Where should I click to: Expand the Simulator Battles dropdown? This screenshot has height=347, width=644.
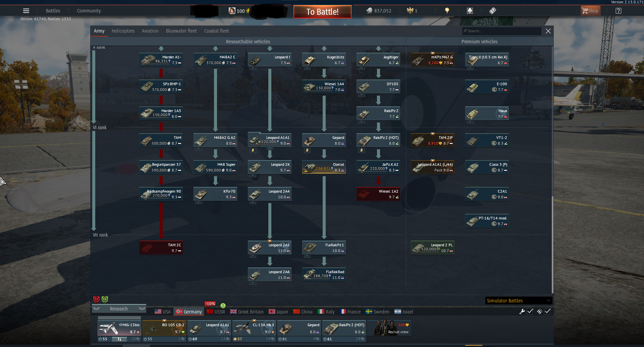pyautogui.click(x=518, y=300)
